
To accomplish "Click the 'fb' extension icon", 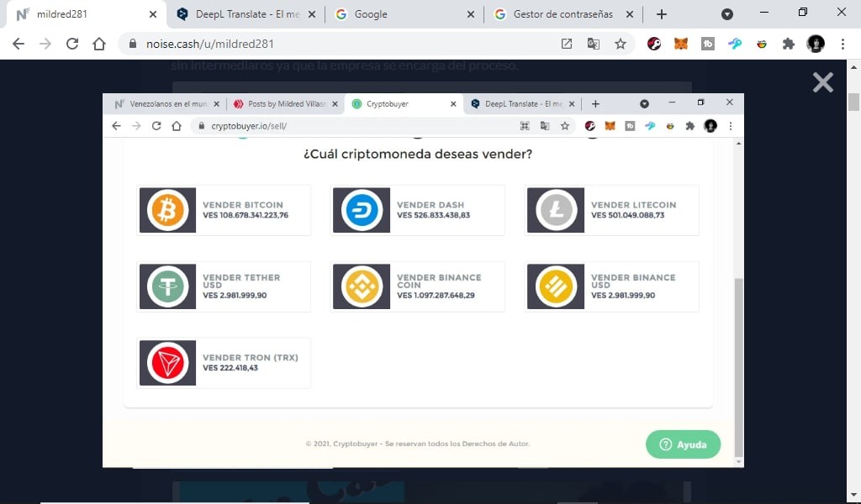I will [x=708, y=44].
